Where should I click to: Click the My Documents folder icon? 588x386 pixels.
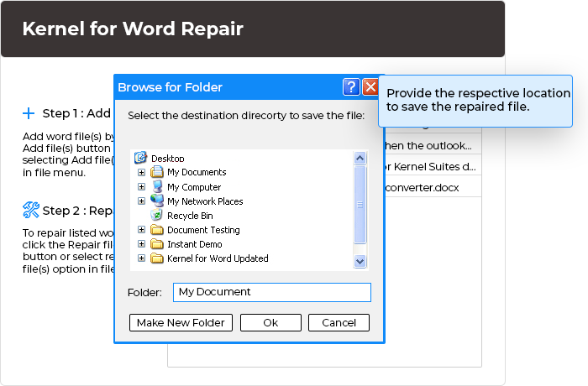pyautogui.click(x=157, y=172)
